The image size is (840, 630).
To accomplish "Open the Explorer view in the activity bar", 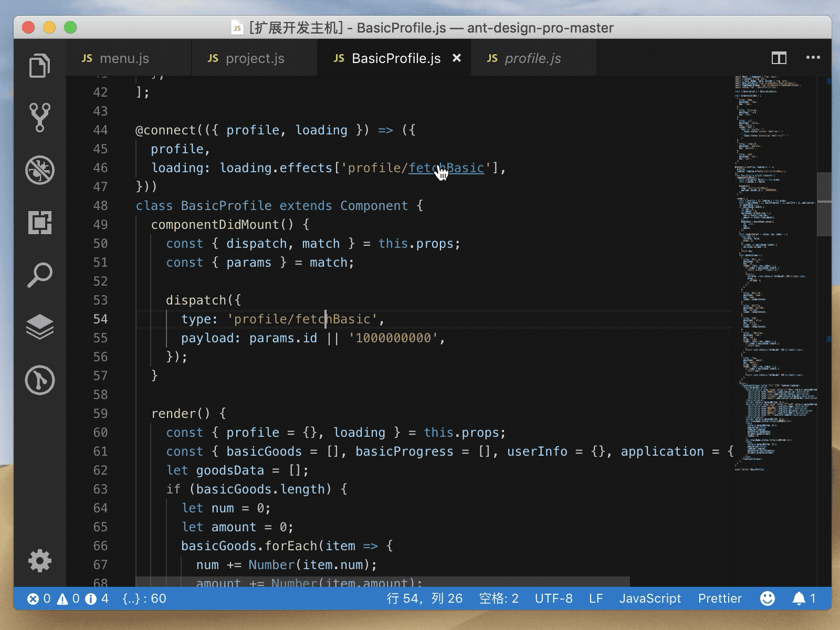I will [39, 65].
